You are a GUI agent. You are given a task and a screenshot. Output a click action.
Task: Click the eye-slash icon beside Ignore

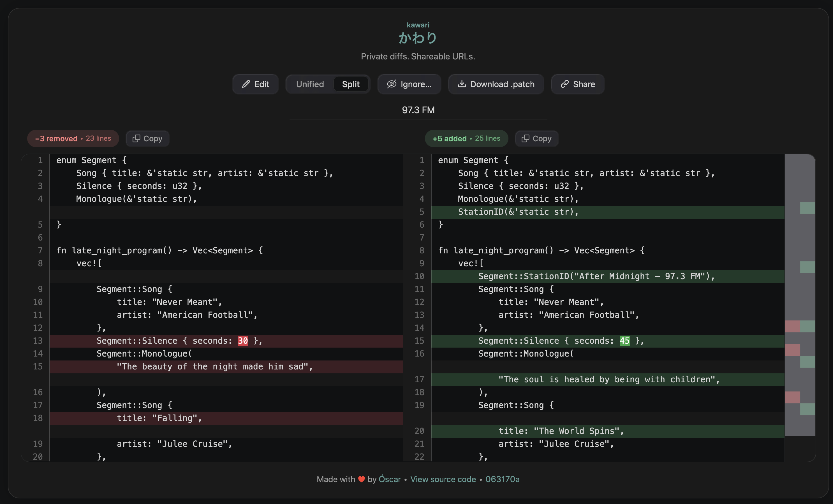391,84
